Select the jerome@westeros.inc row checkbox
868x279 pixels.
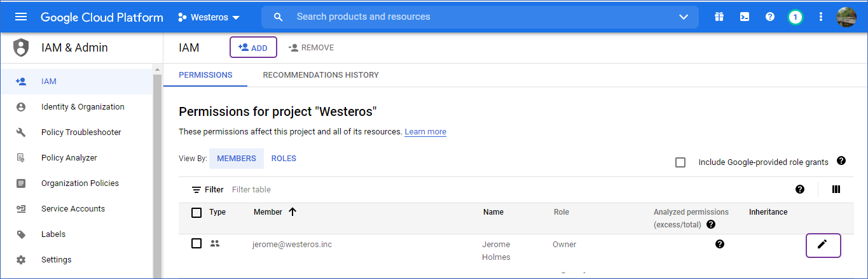[196, 243]
